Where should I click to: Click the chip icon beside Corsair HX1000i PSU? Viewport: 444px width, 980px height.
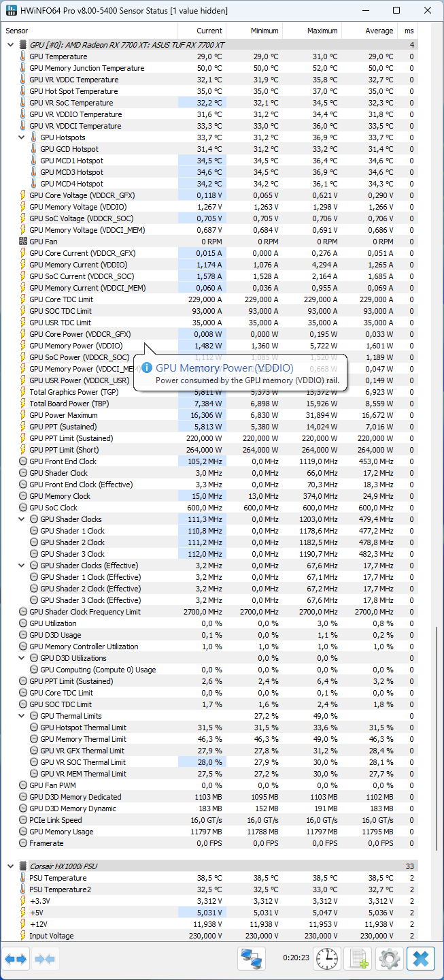pos(23,866)
